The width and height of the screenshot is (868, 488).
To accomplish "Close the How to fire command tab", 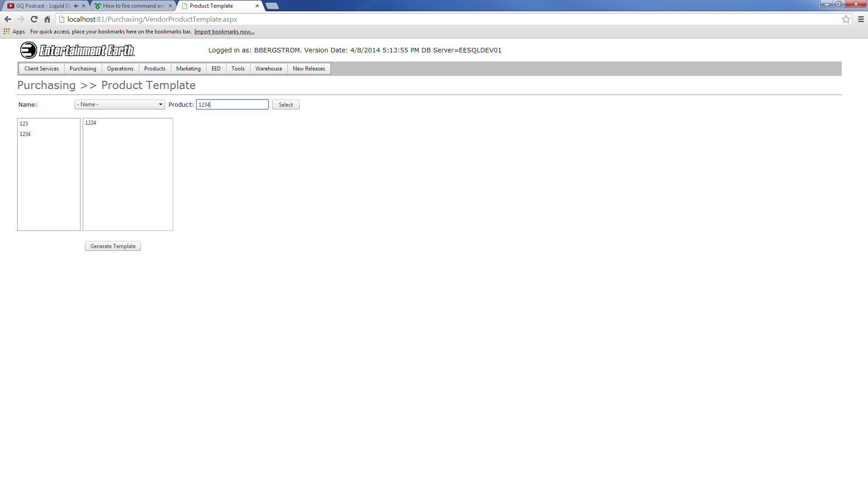I will 170,6.
